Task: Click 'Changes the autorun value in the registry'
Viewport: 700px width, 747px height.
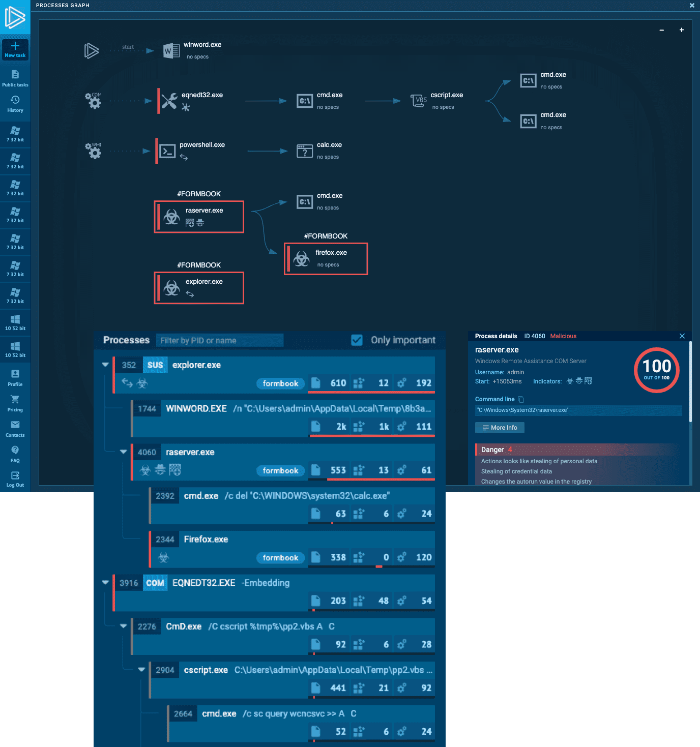Action: pyautogui.click(x=536, y=482)
